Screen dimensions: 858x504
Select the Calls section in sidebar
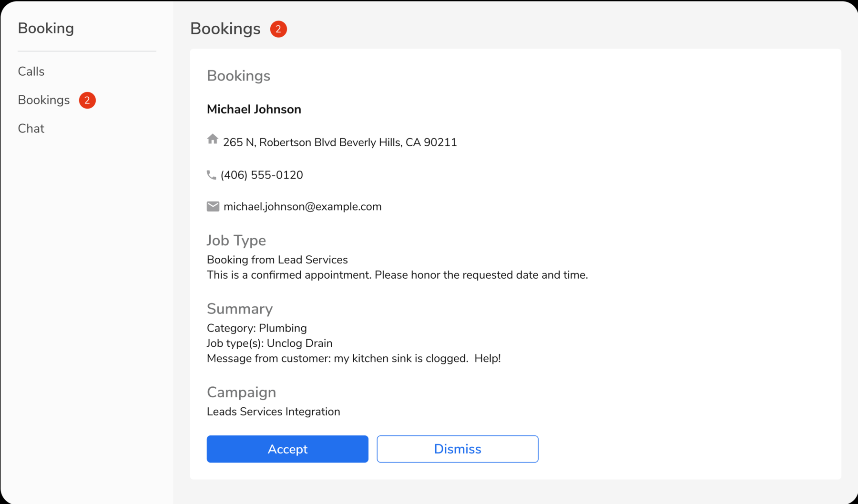[x=31, y=71]
